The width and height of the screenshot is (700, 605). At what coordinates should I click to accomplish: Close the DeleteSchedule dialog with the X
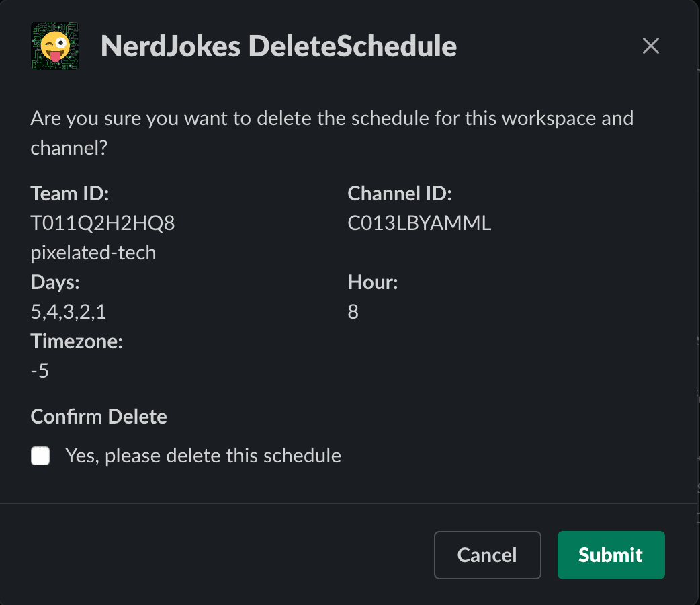pos(650,46)
